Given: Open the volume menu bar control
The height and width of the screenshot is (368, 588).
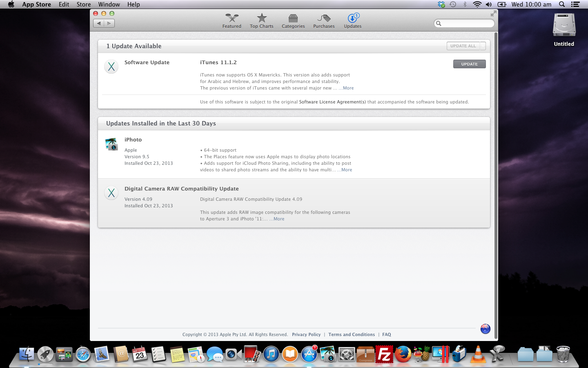Looking at the screenshot, I should 489,4.
